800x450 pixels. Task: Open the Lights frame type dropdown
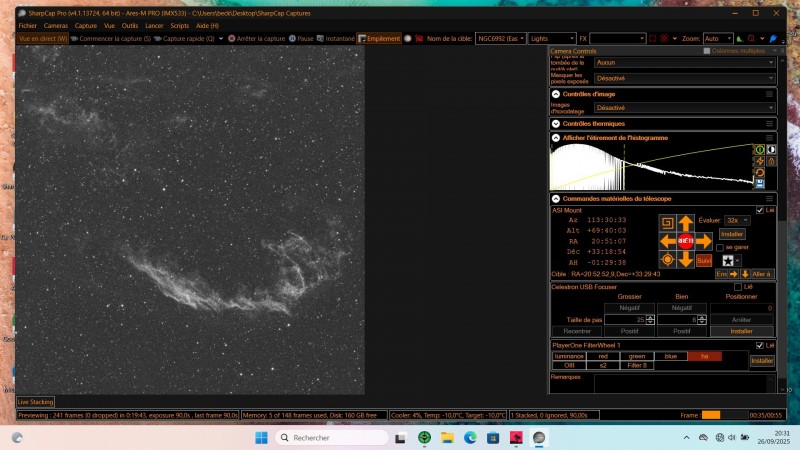point(552,39)
